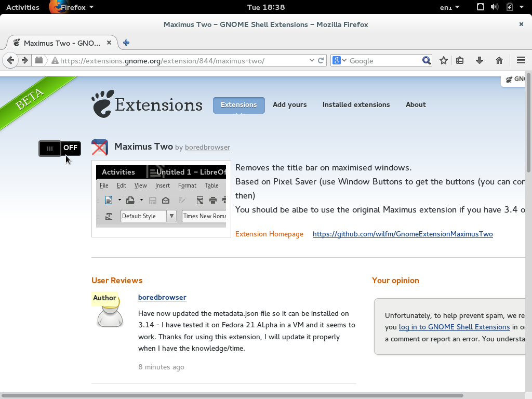Open the Extensions nav tab

pyautogui.click(x=239, y=105)
